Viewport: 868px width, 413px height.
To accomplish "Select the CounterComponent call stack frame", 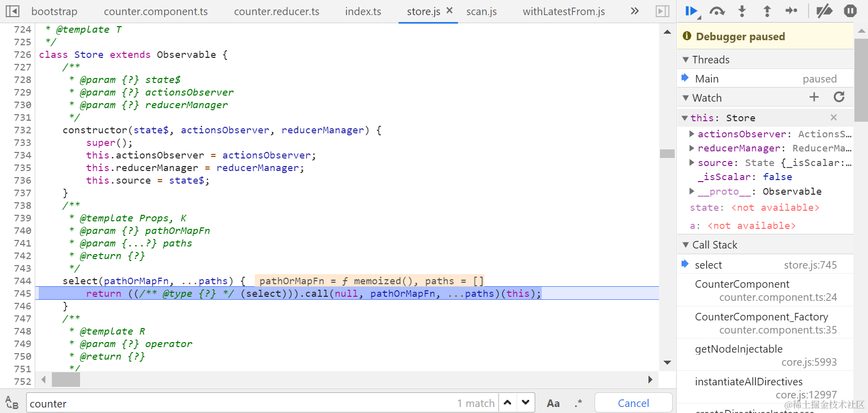I will 765,290.
